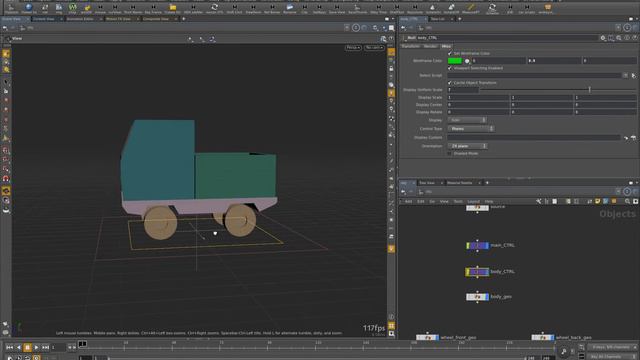
Task: Click the yellow sticky note icon
Action: click(x=598, y=201)
